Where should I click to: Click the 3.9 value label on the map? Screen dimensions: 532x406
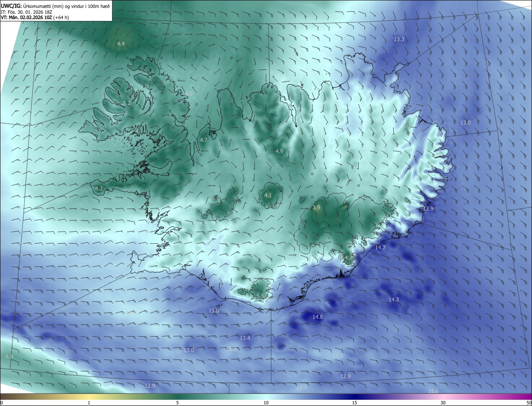pyautogui.click(x=316, y=207)
